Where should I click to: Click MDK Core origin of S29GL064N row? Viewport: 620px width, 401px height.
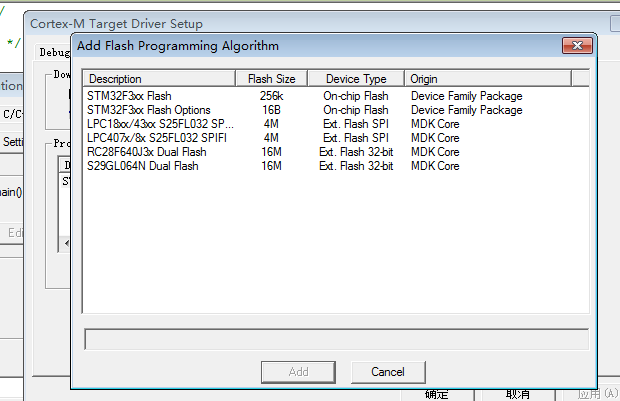[x=435, y=166]
